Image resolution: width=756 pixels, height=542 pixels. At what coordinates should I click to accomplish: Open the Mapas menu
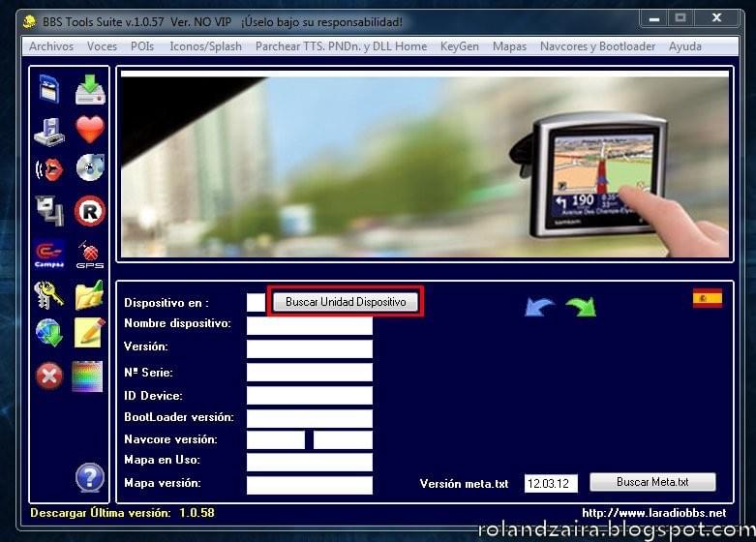click(509, 46)
